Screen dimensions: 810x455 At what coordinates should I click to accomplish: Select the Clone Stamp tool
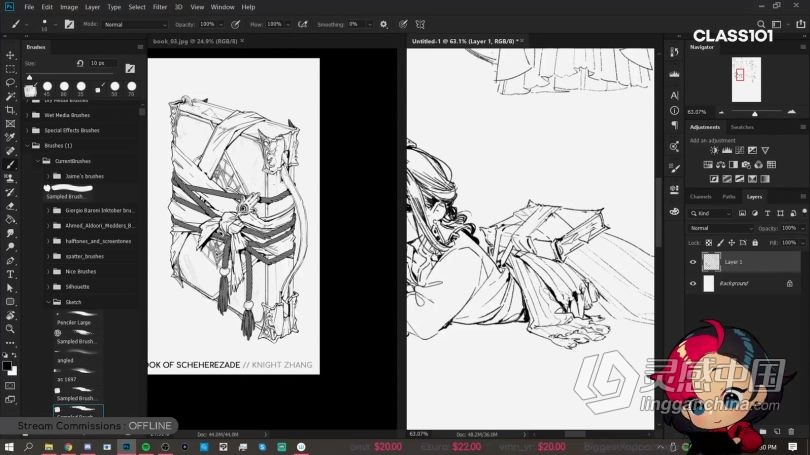pos(10,178)
